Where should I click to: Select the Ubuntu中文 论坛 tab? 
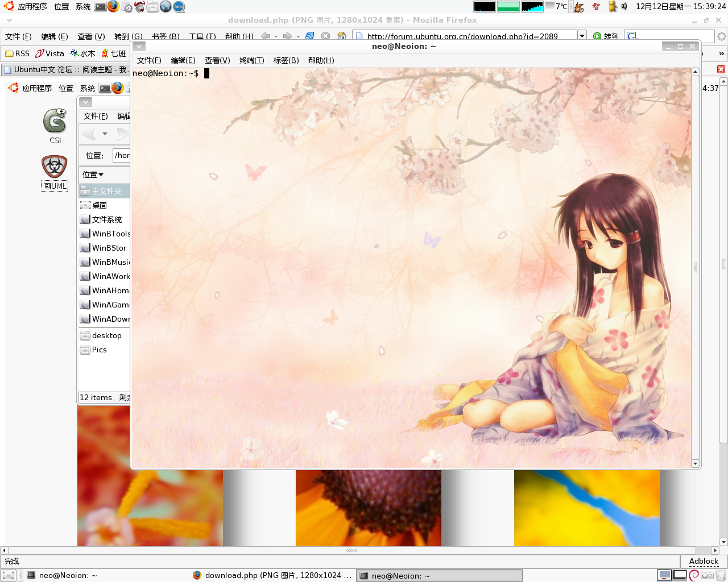point(65,69)
